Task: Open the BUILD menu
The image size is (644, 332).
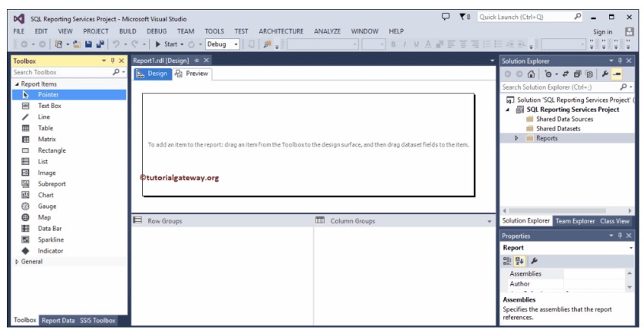Action: click(x=128, y=31)
